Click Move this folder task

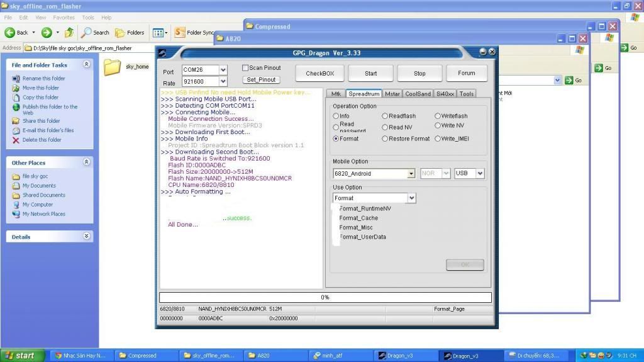pos(41,88)
